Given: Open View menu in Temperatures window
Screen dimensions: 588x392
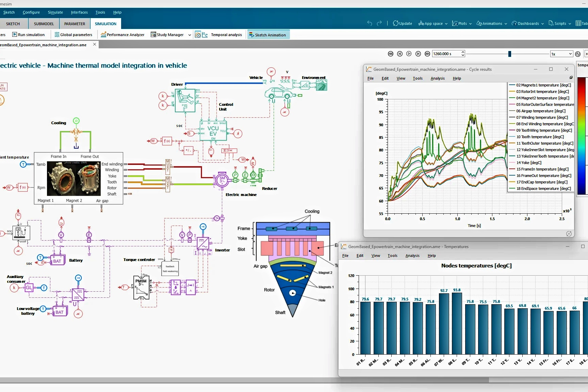Looking at the screenshot, I should point(376,256).
